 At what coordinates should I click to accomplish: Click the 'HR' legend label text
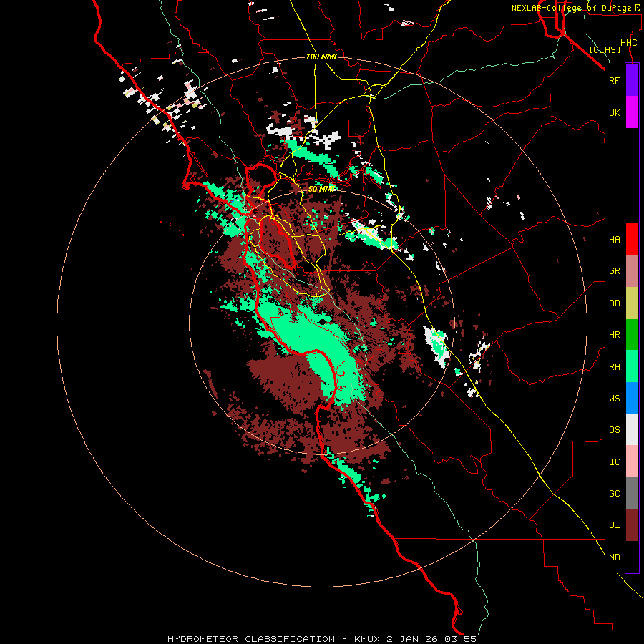click(x=614, y=335)
